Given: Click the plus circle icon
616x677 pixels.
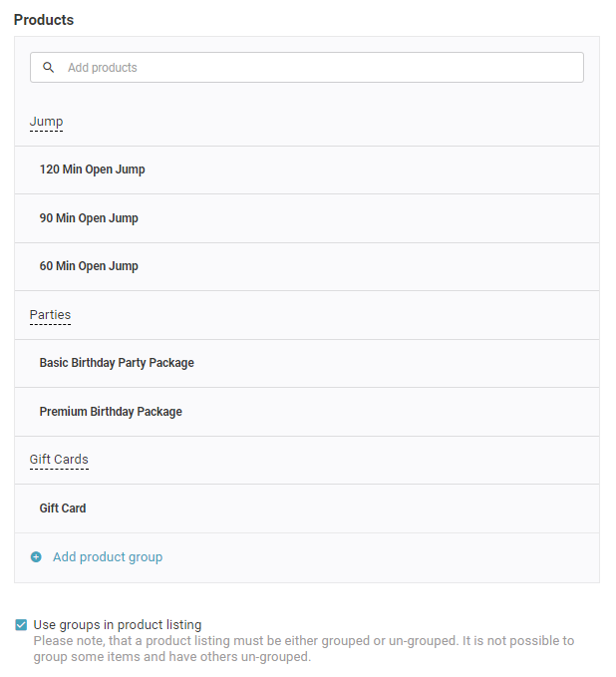Looking at the screenshot, I should point(36,557).
